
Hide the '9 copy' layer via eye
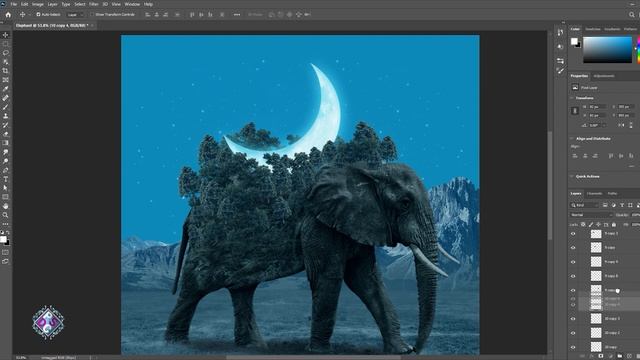pos(573,248)
